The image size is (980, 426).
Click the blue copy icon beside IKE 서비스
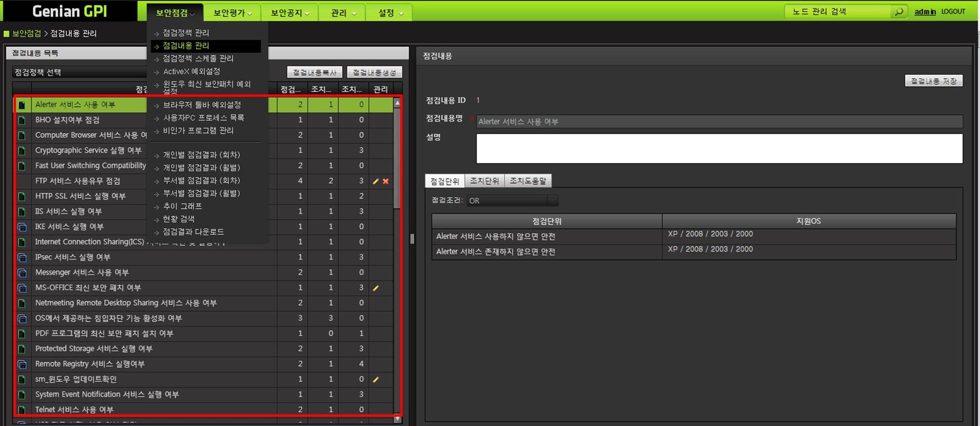pyautogui.click(x=22, y=227)
